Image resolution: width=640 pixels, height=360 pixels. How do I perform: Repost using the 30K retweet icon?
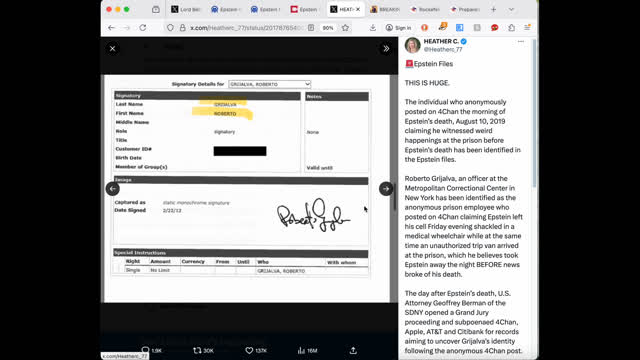point(197,350)
